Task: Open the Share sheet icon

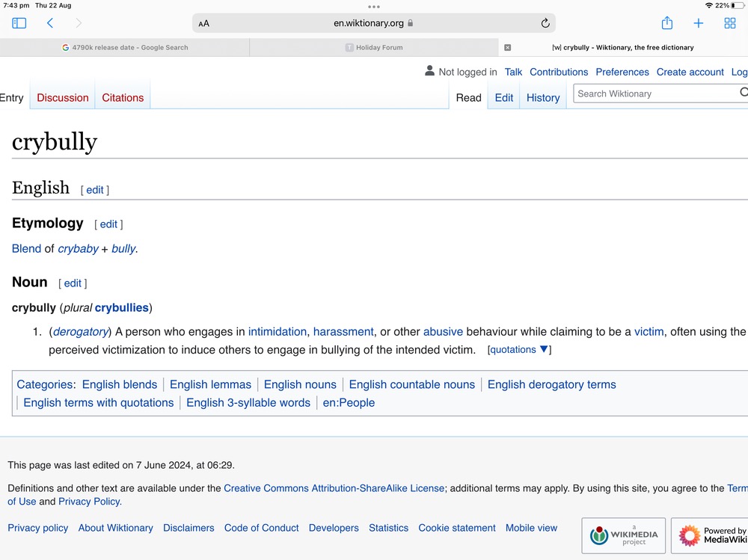Action: [x=666, y=23]
